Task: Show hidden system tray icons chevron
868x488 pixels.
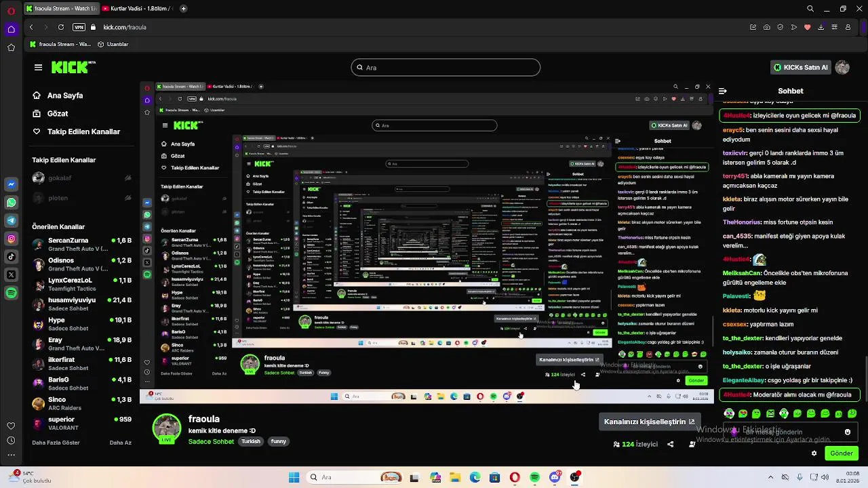Action: tap(770, 477)
